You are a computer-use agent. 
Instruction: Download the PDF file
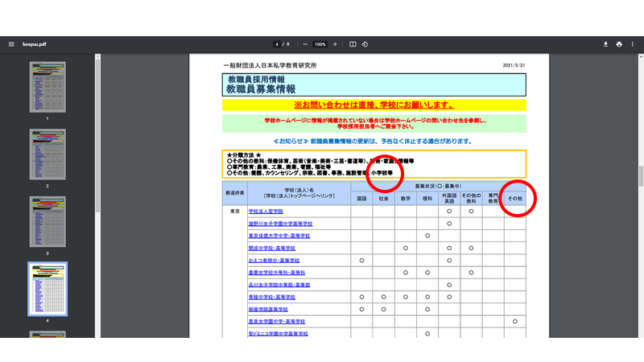pos(605,44)
